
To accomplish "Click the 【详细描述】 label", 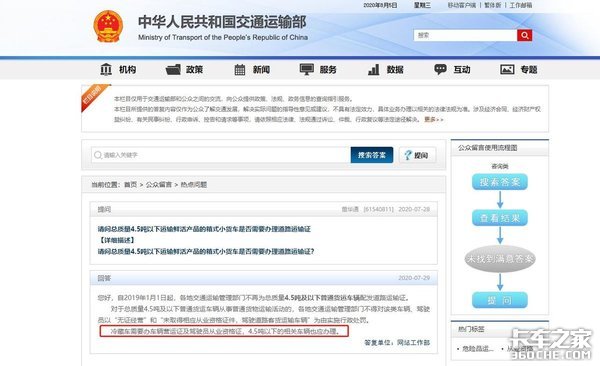I will 116,240.
